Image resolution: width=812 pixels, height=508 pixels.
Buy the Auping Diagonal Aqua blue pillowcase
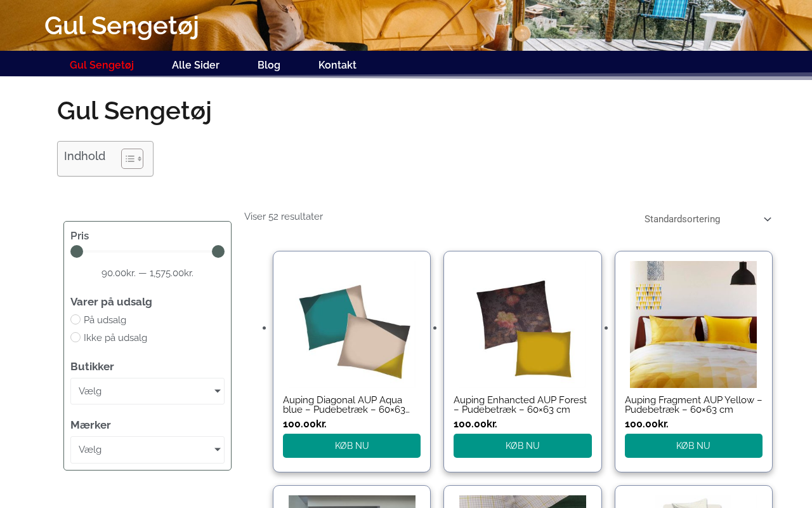click(x=351, y=446)
